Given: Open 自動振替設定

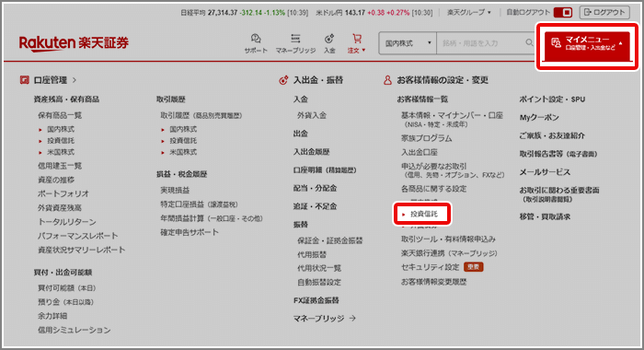Looking at the screenshot, I should pos(319,282).
